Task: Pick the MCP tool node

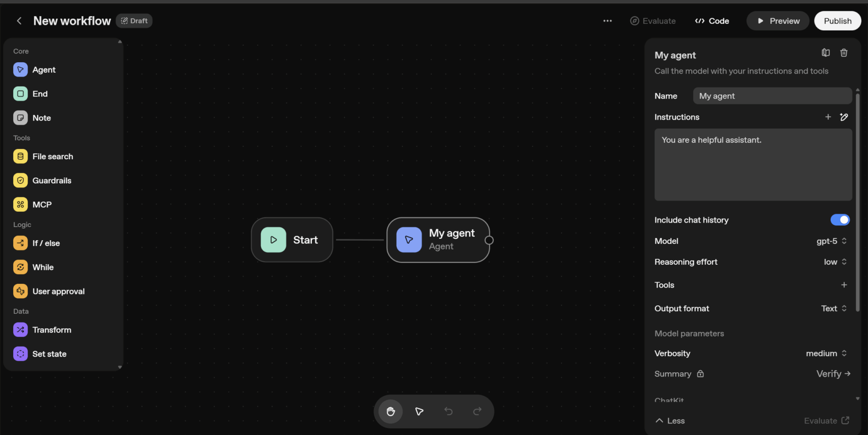Action: coord(42,205)
